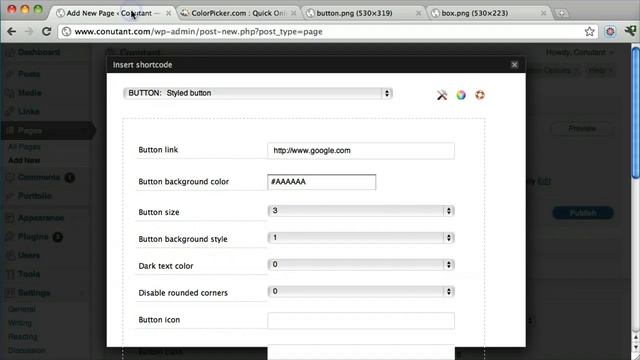Image resolution: width=640 pixels, height=360 pixels.
Task: Click the Button icon input field
Action: coord(361,320)
